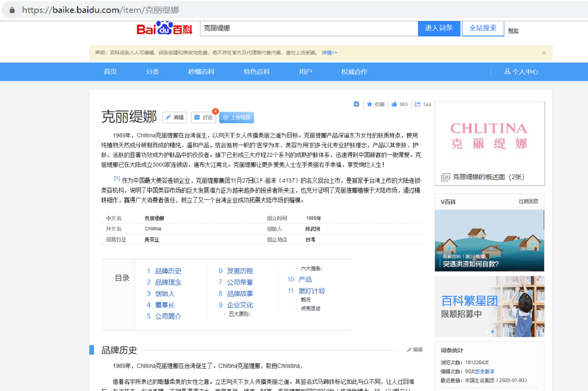Click the 帮助 help link
Image resolution: width=588 pixels, height=391 pixels.
(x=513, y=30)
